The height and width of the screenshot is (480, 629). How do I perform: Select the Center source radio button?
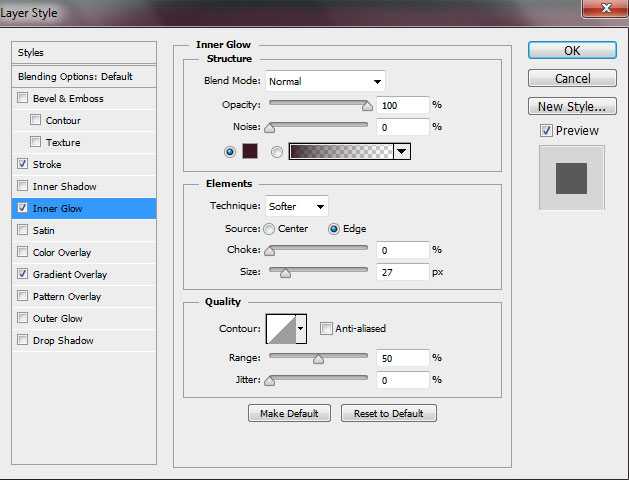click(x=270, y=228)
